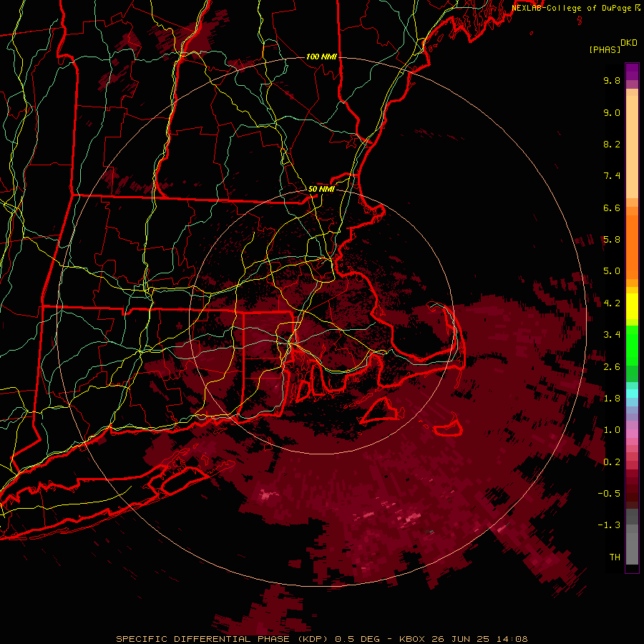Pick the purple segment at the color bar top

point(632,72)
